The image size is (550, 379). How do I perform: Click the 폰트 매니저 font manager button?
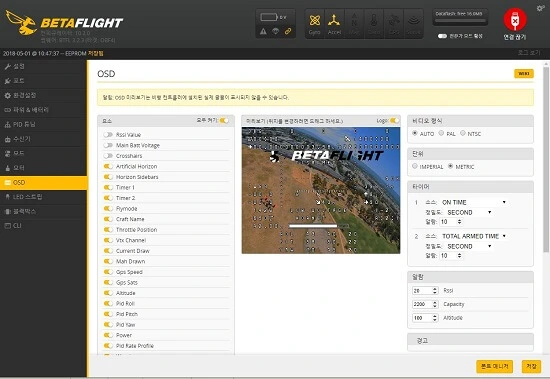pos(495,366)
